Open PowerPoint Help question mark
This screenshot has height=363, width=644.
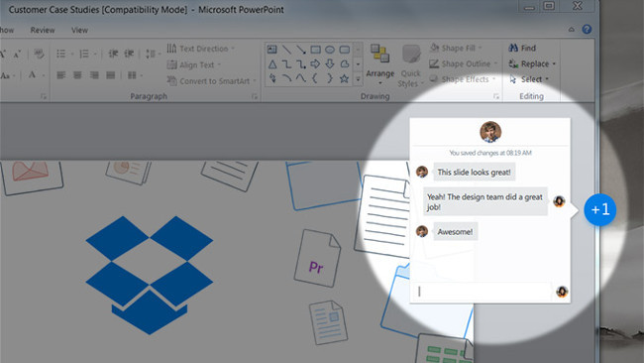587,29
